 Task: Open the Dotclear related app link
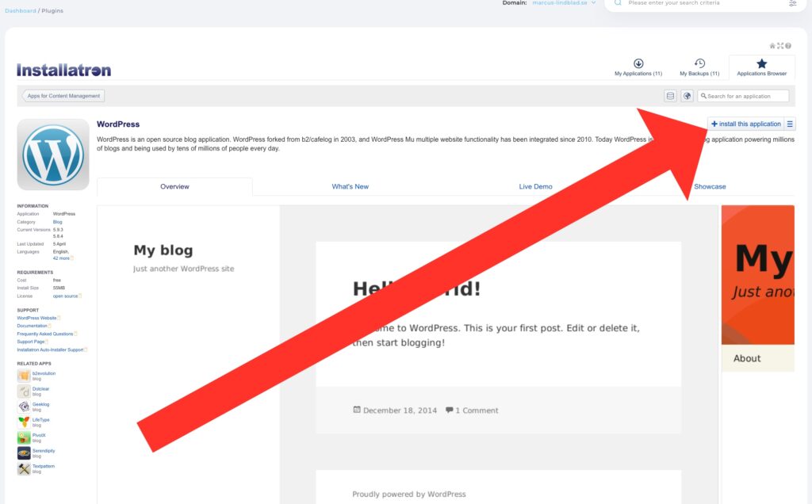41,388
